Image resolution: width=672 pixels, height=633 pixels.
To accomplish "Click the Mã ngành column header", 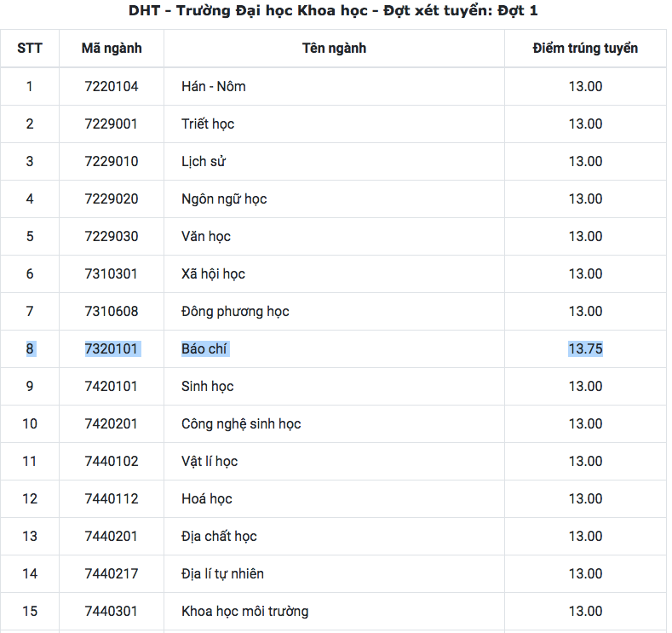I will coord(112,48).
